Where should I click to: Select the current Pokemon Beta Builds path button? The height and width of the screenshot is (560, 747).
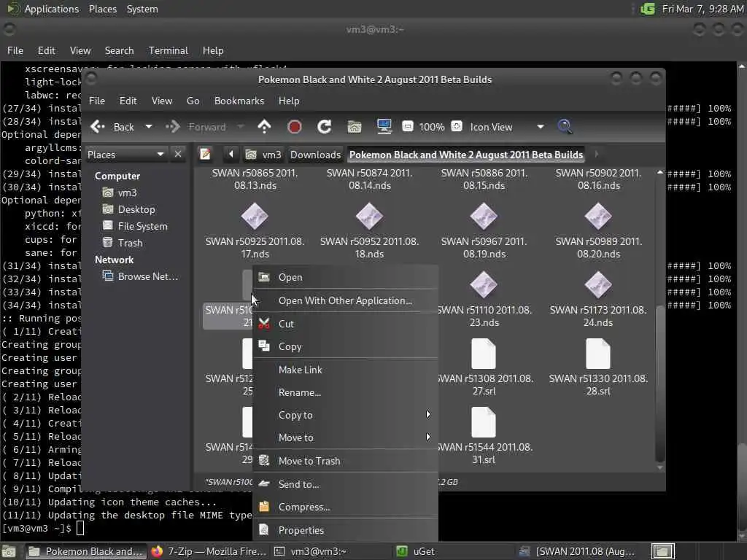point(466,155)
